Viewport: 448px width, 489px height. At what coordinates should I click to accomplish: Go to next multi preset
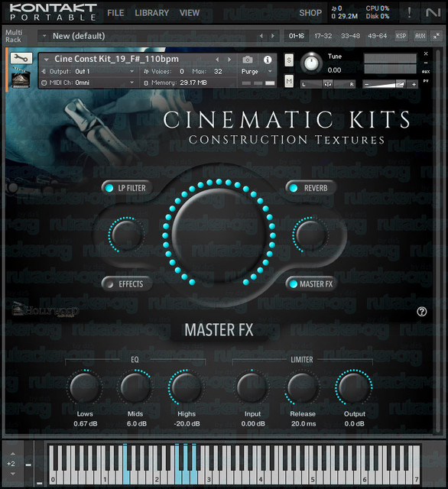click(273, 36)
